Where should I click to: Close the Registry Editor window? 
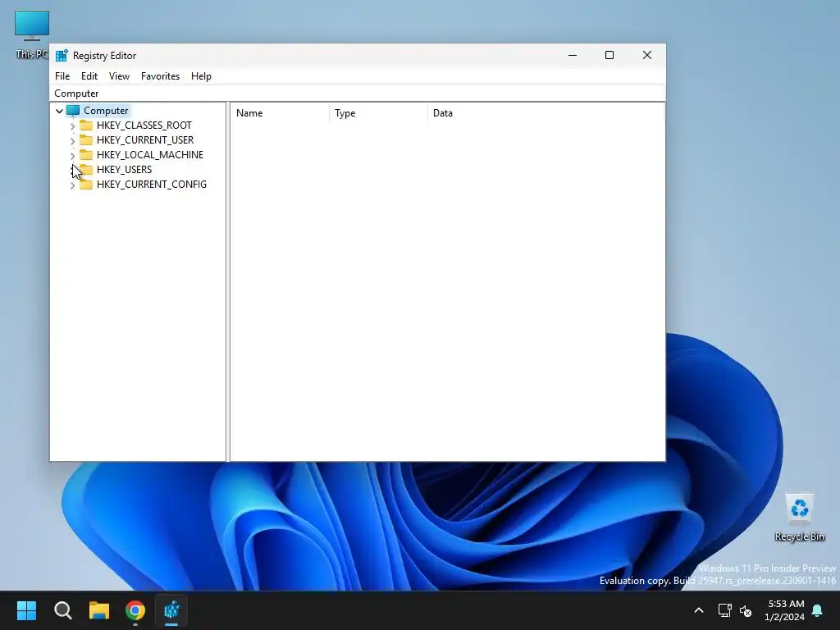(x=647, y=55)
